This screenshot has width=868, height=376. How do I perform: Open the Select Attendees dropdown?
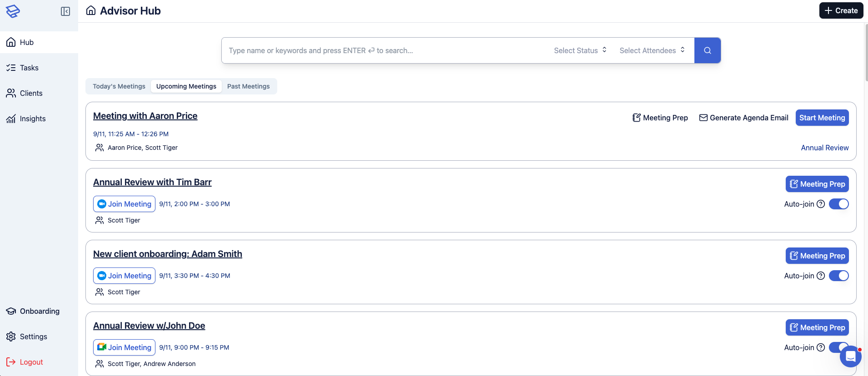[652, 50]
